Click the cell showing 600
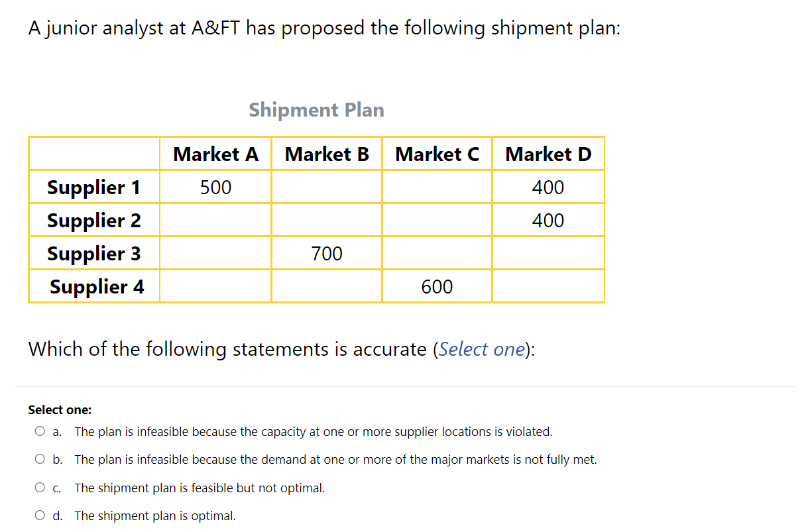Image resolution: width=810 pixels, height=532 pixels. (437, 286)
